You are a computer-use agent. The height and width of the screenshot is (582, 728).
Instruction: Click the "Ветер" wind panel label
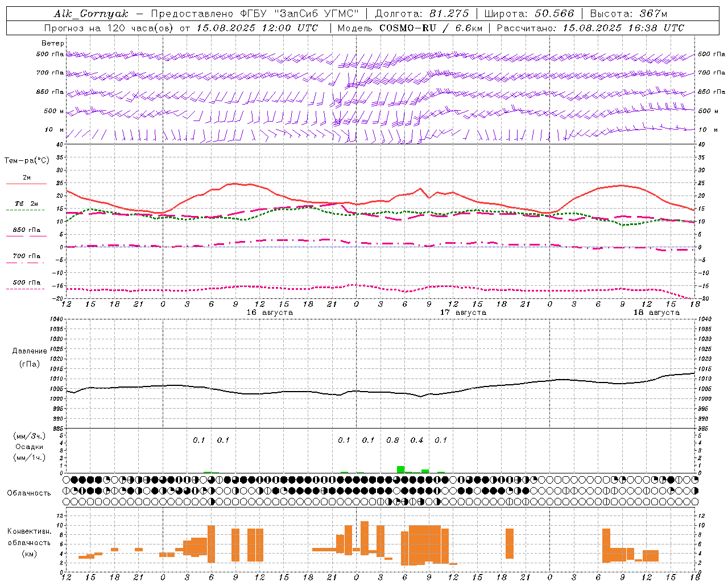53,43
